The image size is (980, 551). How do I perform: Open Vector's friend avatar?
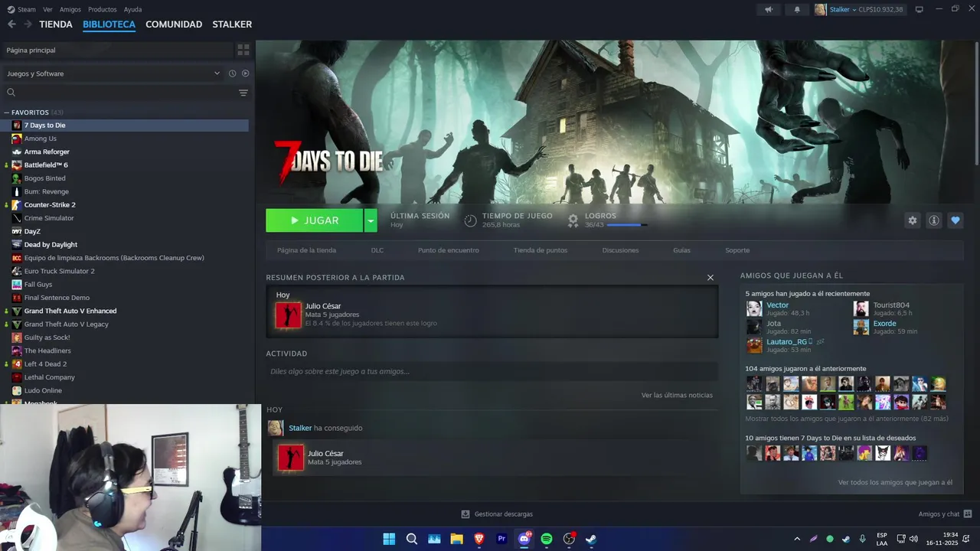[x=754, y=308]
